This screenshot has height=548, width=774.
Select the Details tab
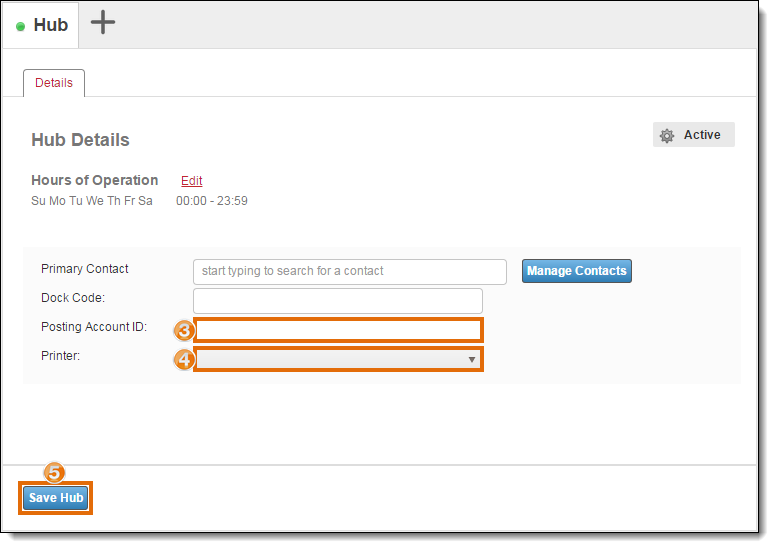pyautogui.click(x=54, y=83)
